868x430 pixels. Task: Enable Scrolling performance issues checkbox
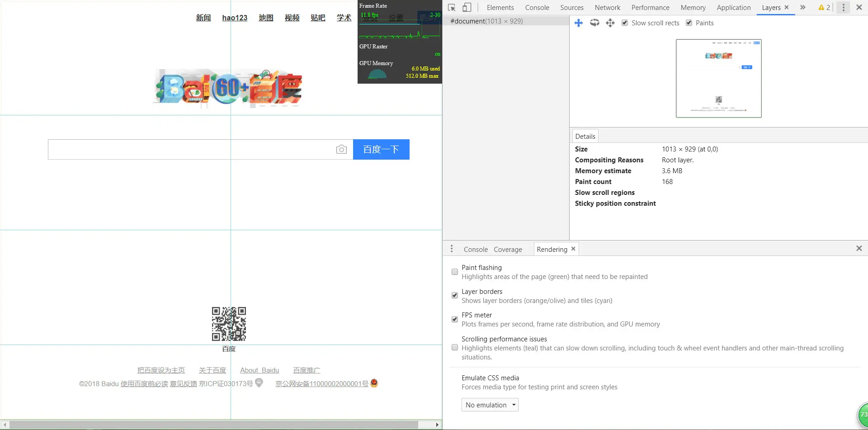(455, 348)
